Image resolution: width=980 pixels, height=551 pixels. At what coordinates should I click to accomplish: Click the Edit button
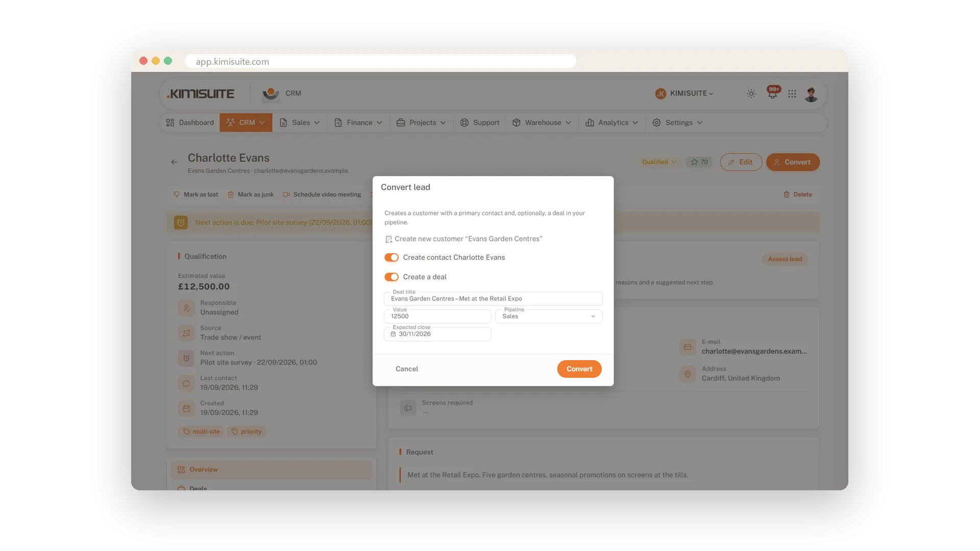pyautogui.click(x=741, y=162)
